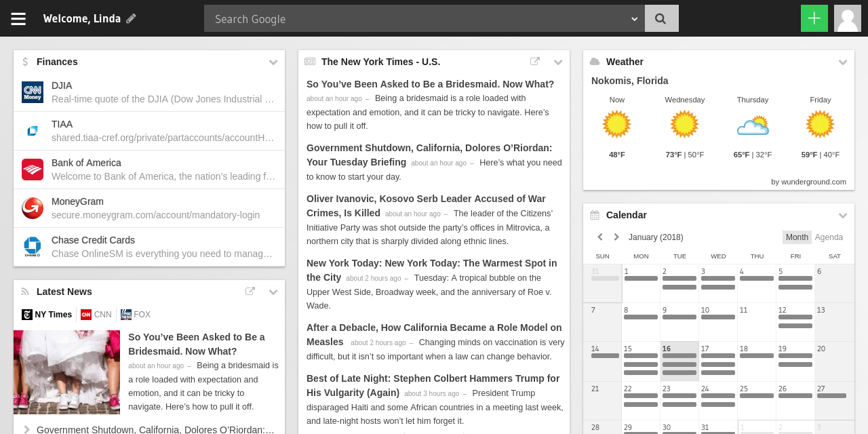Select January 16 in the calendar
868x434 pixels.
[x=679, y=361]
